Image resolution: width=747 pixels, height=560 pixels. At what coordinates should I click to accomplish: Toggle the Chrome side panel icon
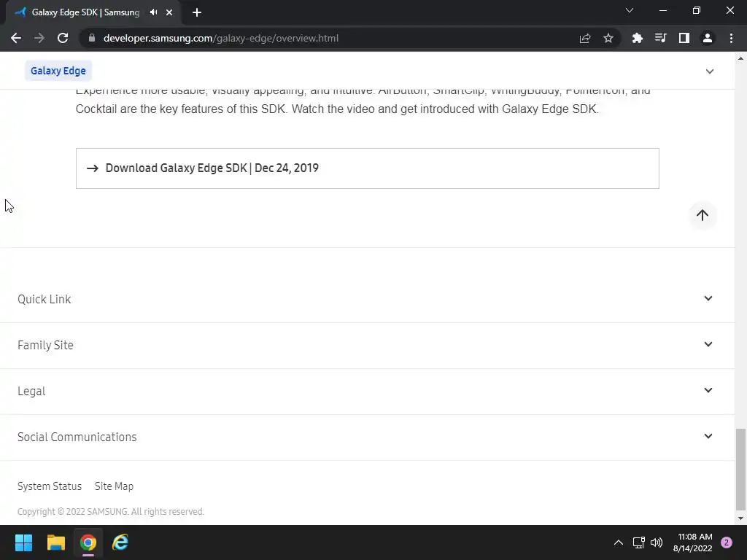684,38
